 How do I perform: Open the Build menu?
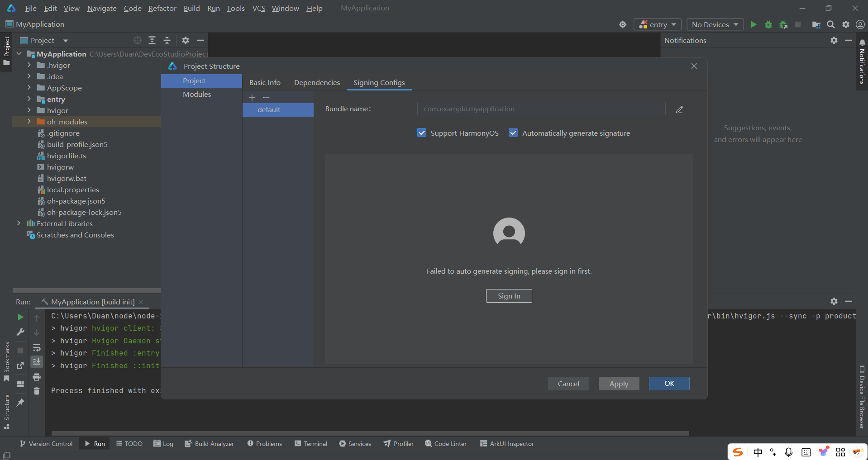click(x=191, y=8)
